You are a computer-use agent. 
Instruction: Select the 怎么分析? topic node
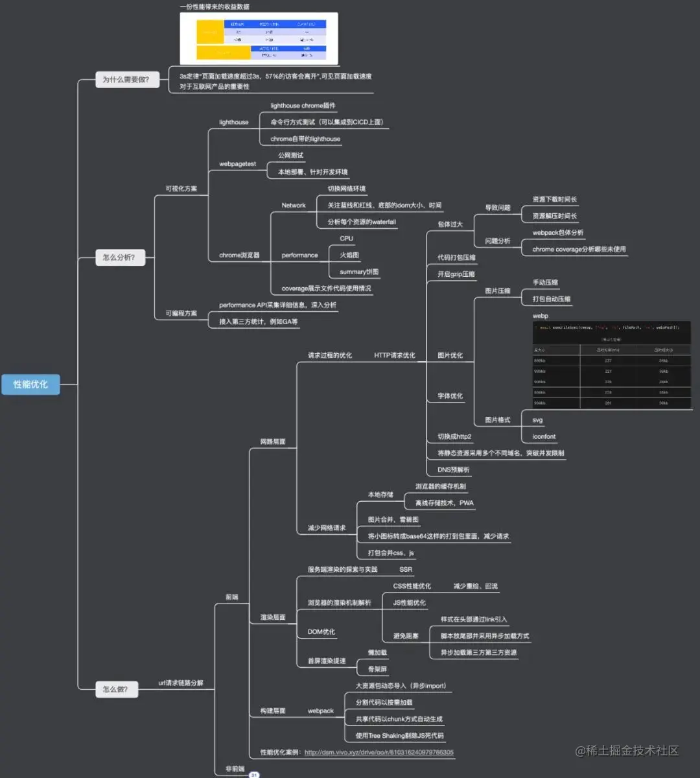119,257
